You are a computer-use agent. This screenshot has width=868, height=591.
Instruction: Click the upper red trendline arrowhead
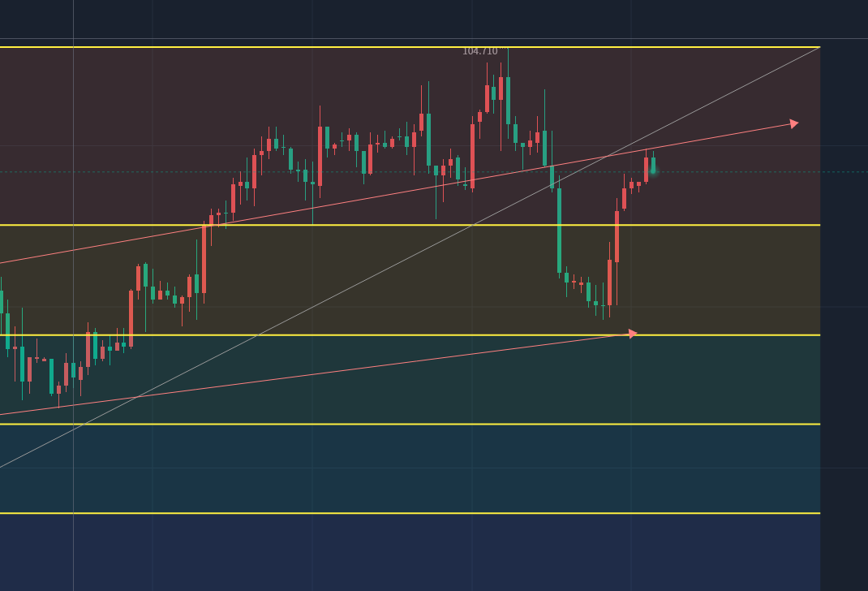[x=793, y=123]
